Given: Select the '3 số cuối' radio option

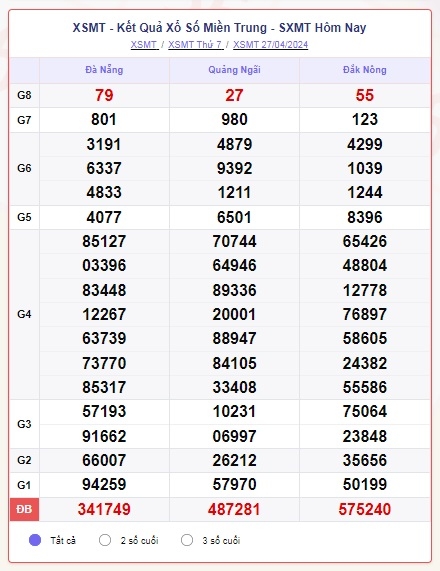Looking at the screenshot, I should (187, 540).
